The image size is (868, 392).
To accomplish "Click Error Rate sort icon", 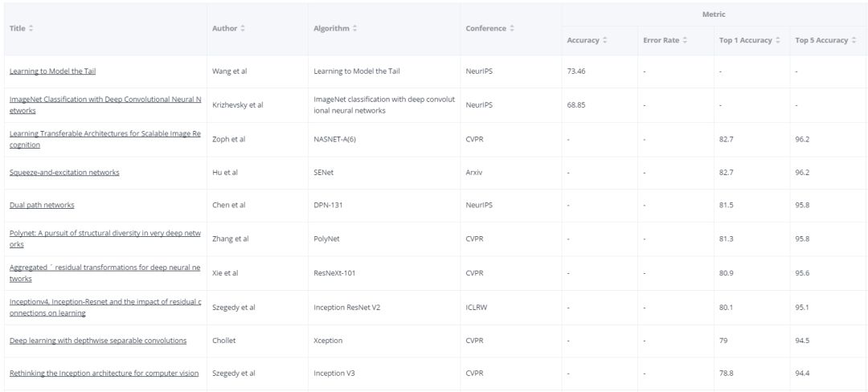I will pos(686,41).
